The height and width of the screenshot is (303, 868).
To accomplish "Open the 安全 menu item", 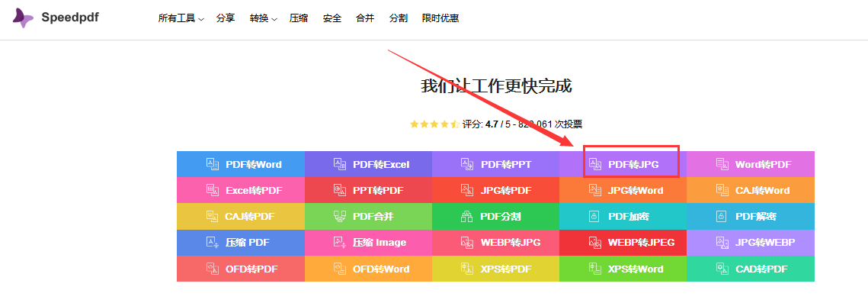I will tap(332, 18).
